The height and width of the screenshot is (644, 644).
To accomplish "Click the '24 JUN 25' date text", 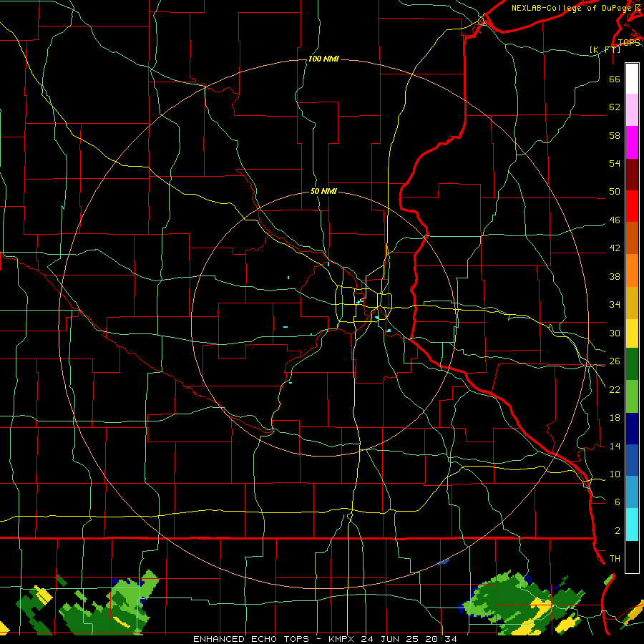I will pyautogui.click(x=390, y=639).
